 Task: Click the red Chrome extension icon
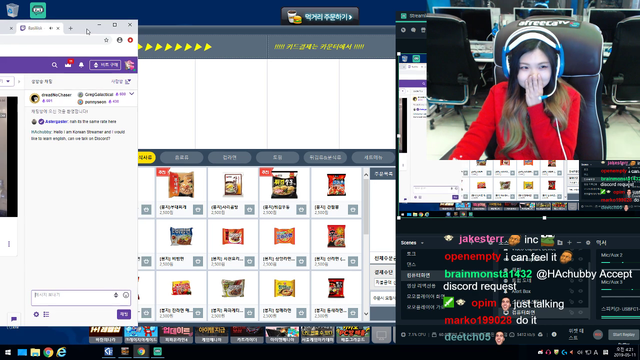click(x=130, y=40)
